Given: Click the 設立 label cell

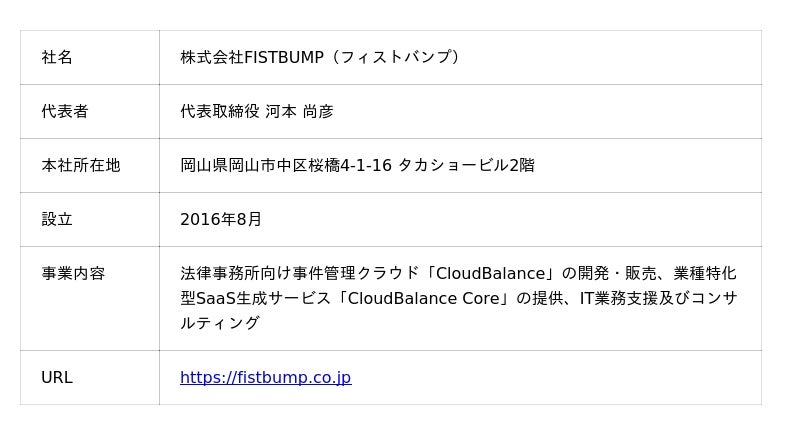Looking at the screenshot, I should [57, 220].
